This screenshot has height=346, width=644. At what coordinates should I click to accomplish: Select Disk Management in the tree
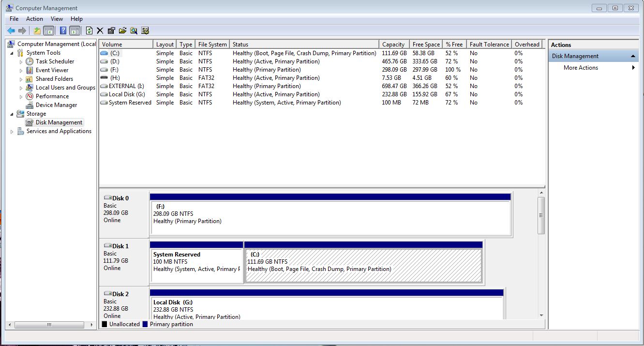pyautogui.click(x=59, y=122)
